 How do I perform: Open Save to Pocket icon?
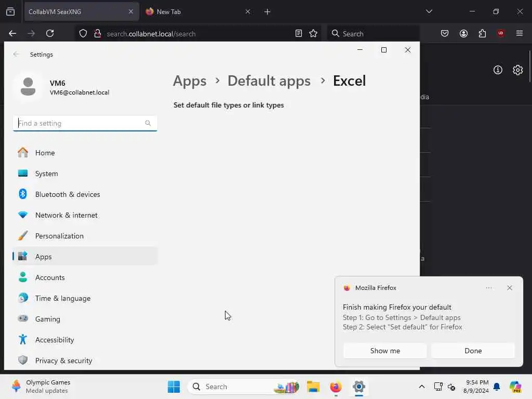(x=445, y=33)
